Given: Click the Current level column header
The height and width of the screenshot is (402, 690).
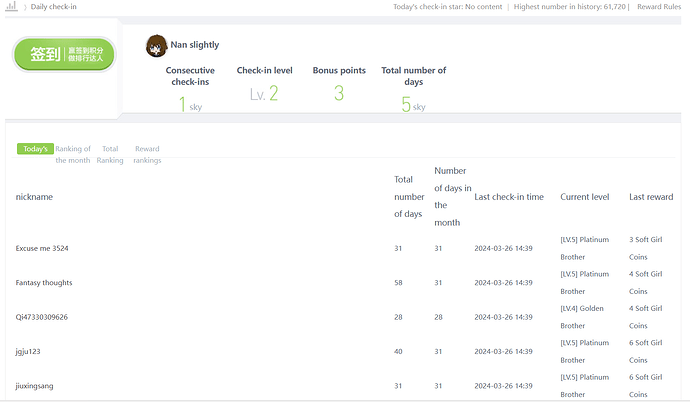Looking at the screenshot, I should pos(584,197).
